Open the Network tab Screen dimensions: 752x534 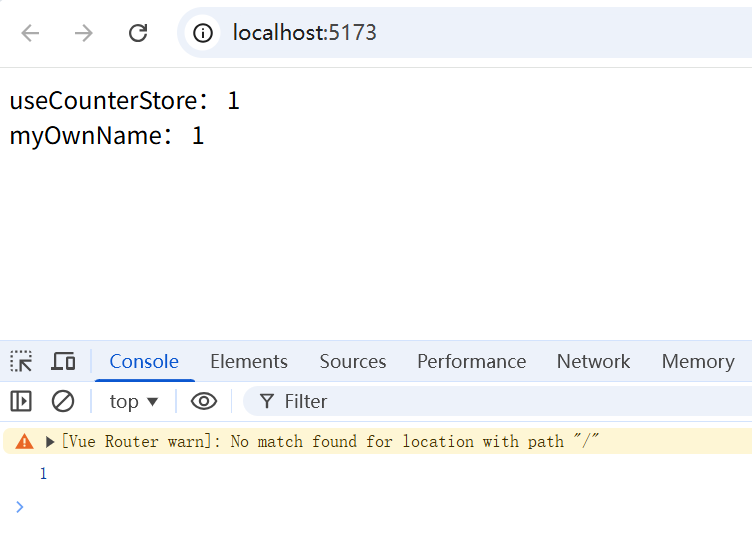593,361
